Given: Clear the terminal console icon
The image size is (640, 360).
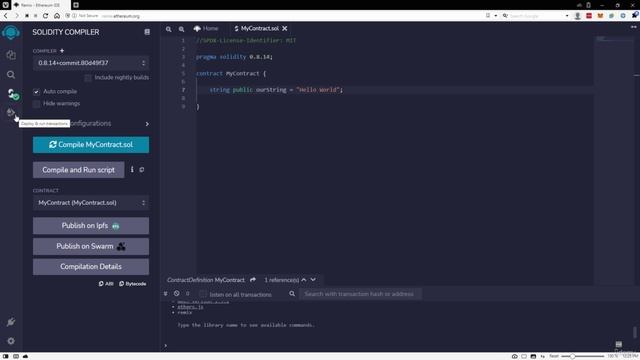Looking at the screenshot, I should coord(176,293).
